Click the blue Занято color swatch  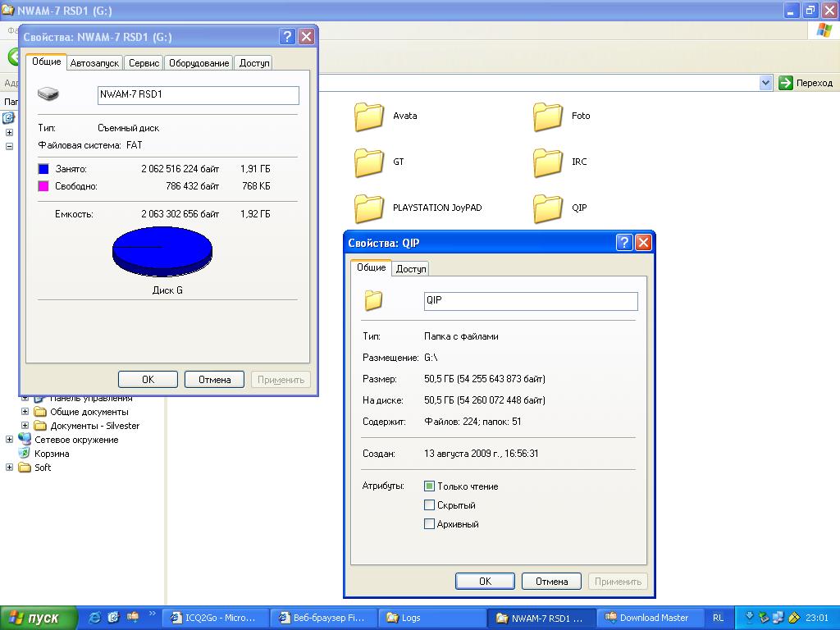43,169
